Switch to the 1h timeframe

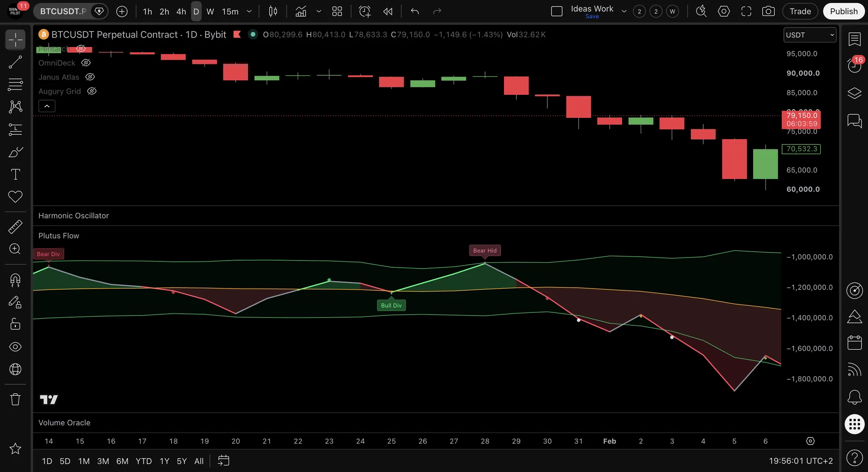tap(147, 12)
